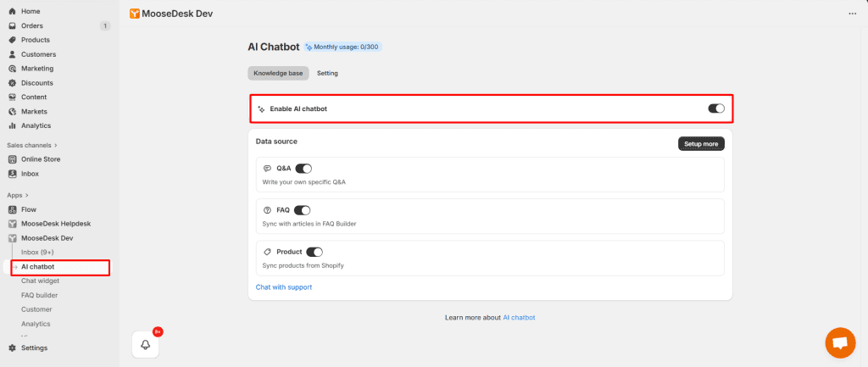Viewport: 868px width, 367px height.
Task: Click the Q&A speech bubble icon
Action: (x=267, y=169)
